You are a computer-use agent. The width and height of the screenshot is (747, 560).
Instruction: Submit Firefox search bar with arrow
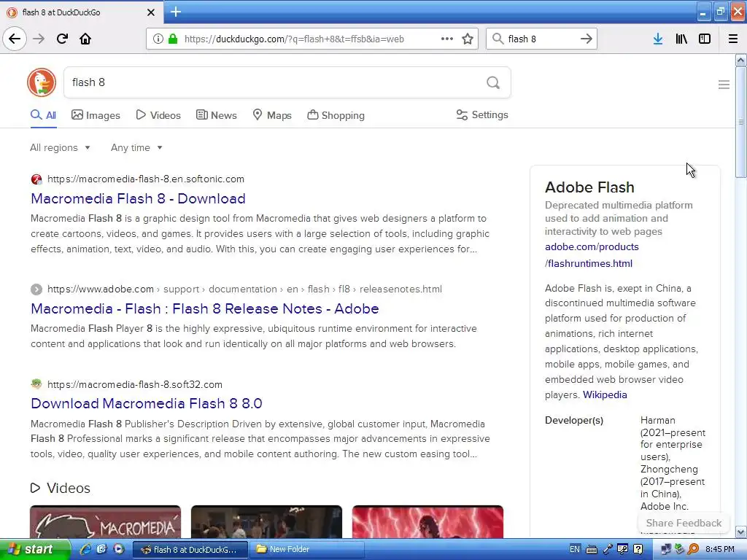pos(587,39)
